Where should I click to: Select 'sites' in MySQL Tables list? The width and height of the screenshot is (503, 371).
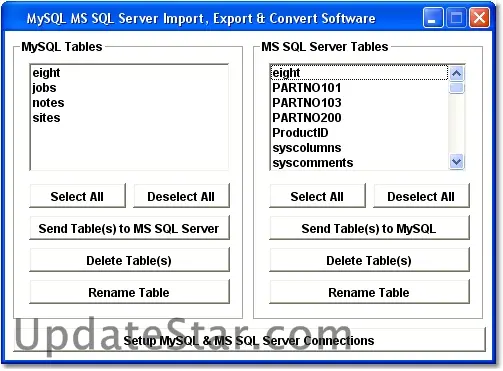129,118
